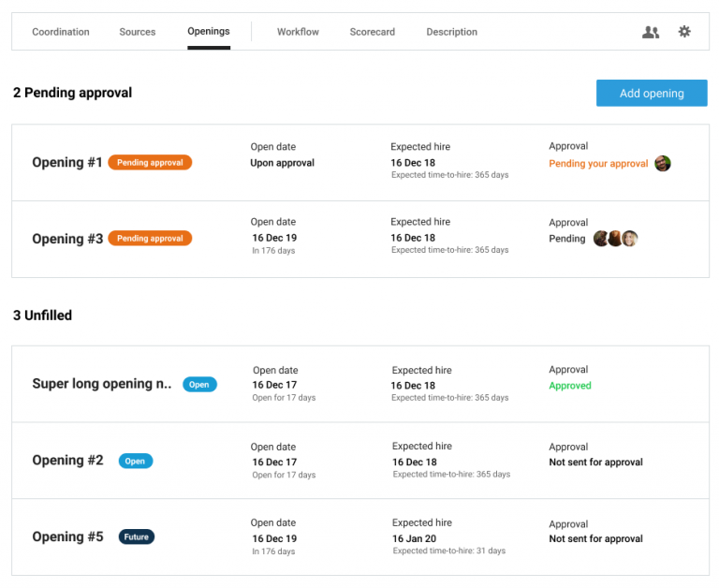Screen dimensions: 719x588
Task: Open the Opening #2 row title
Action: click(67, 460)
